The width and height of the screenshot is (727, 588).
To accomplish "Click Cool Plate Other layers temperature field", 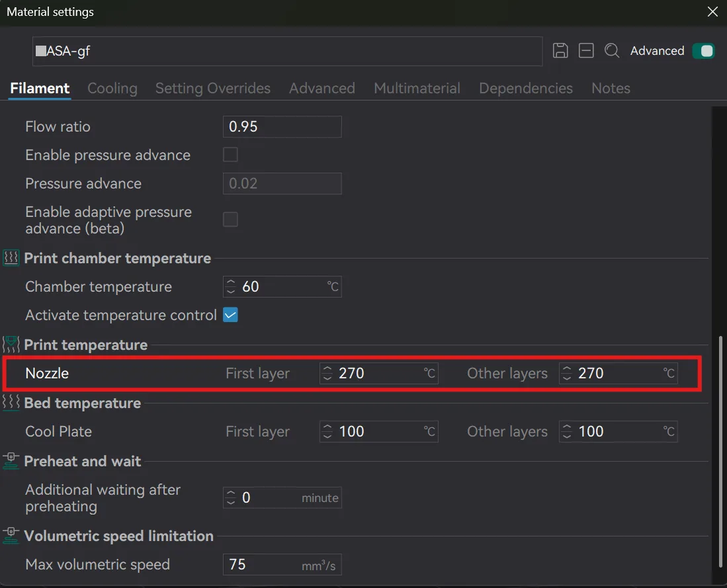I will point(618,432).
